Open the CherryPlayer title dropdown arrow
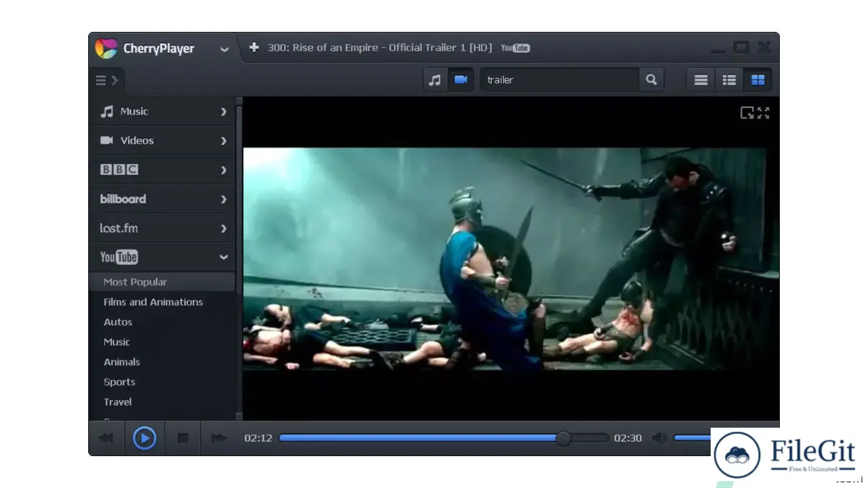The width and height of the screenshot is (868, 488). (x=224, y=49)
